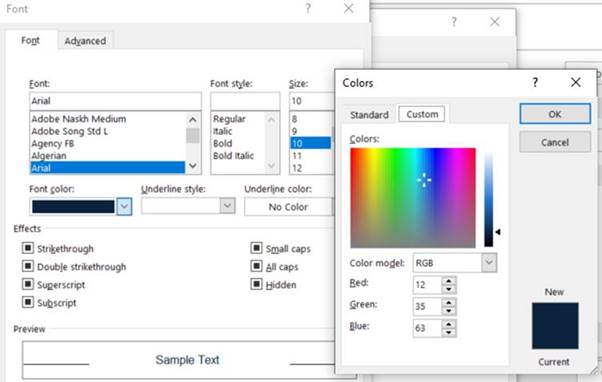Click the help question mark in Colors dialog
Image resolution: width=602 pixels, height=382 pixels.
(x=535, y=82)
